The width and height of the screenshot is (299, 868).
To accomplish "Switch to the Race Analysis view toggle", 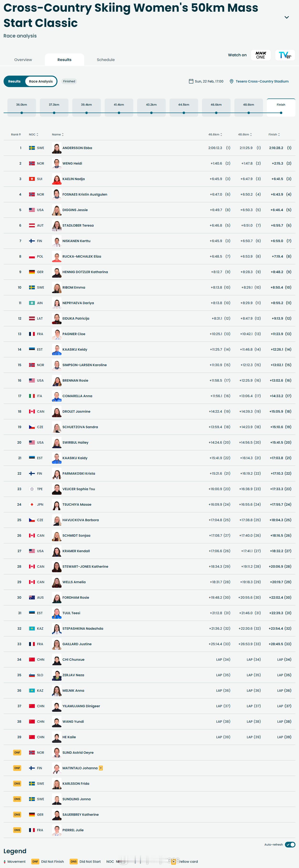I will pos(41,81).
